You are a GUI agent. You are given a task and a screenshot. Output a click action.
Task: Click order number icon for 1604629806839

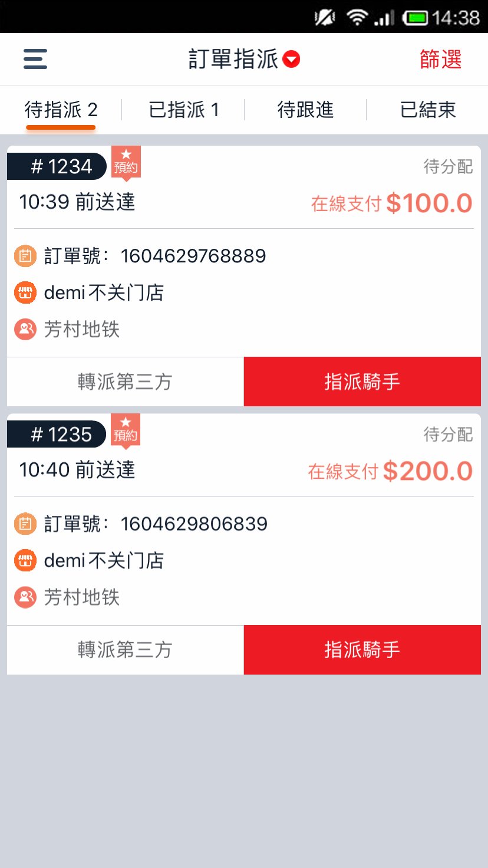tap(25, 524)
